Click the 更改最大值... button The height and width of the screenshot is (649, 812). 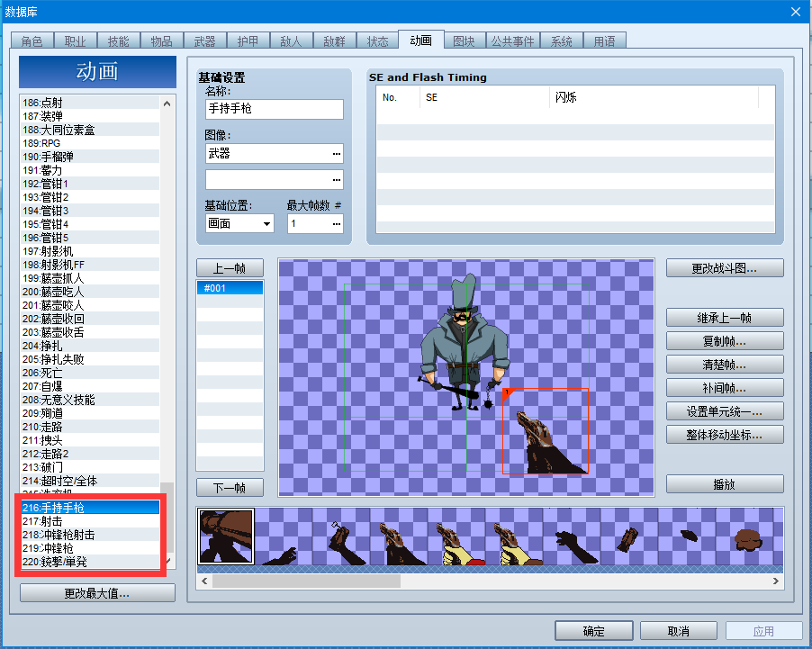pos(97,593)
